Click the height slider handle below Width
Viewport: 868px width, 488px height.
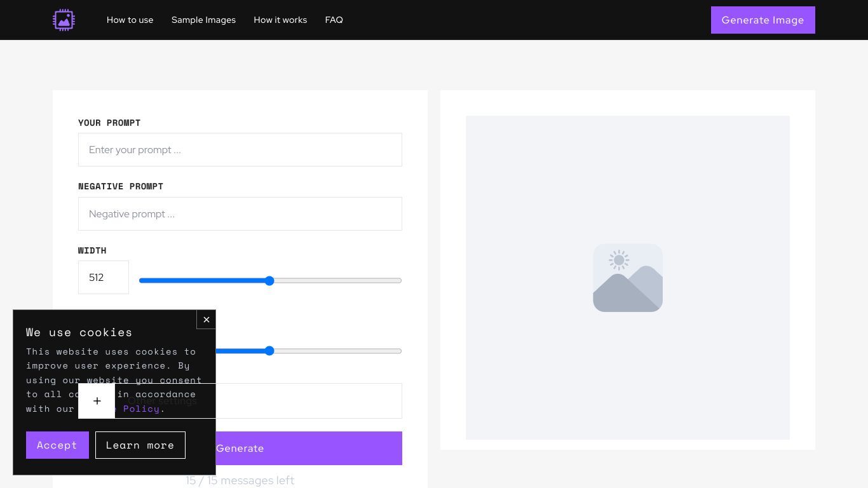tap(269, 351)
